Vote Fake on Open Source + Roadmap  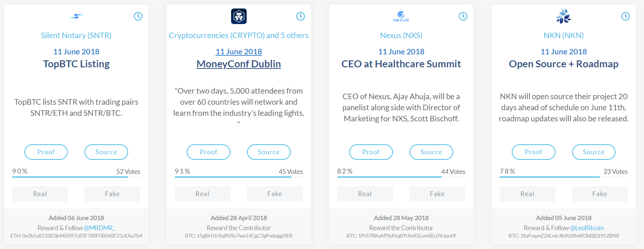600,194
